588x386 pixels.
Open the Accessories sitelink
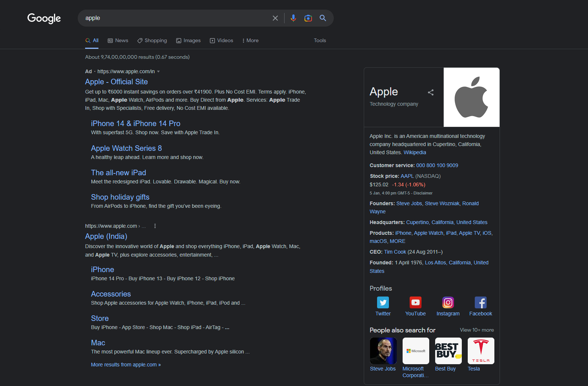(x=111, y=294)
